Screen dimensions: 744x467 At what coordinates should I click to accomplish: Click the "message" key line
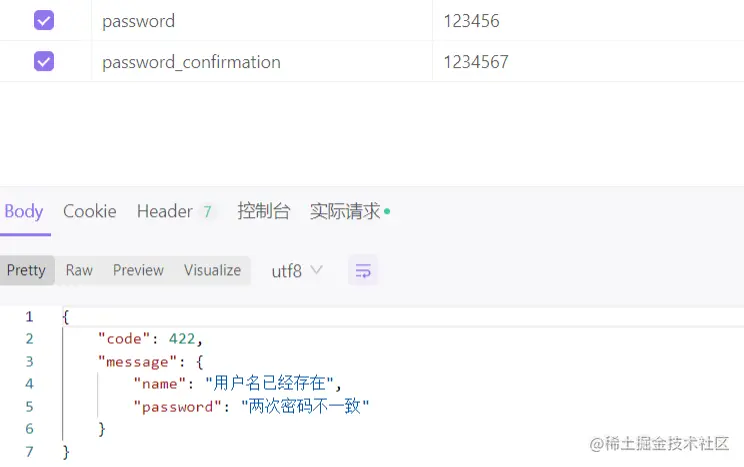(150, 362)
